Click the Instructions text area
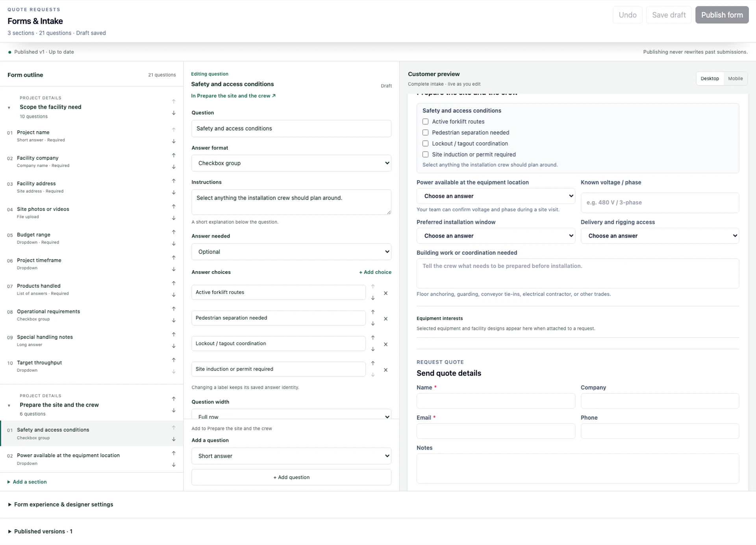 [291, 202]
